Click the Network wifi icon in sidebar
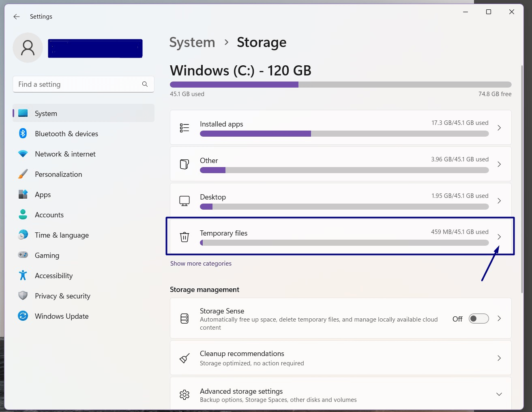 click(23, 154)
